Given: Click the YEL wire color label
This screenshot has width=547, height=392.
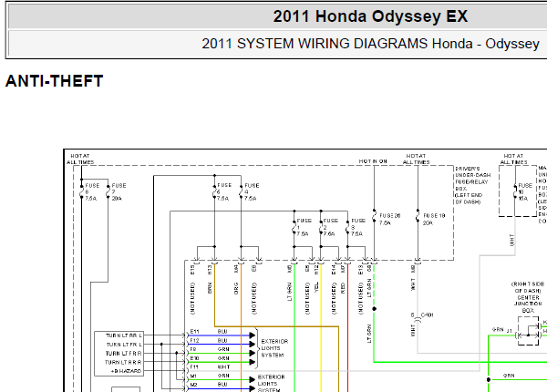Looking at the screenshot, I should click(x=316, y=287).
